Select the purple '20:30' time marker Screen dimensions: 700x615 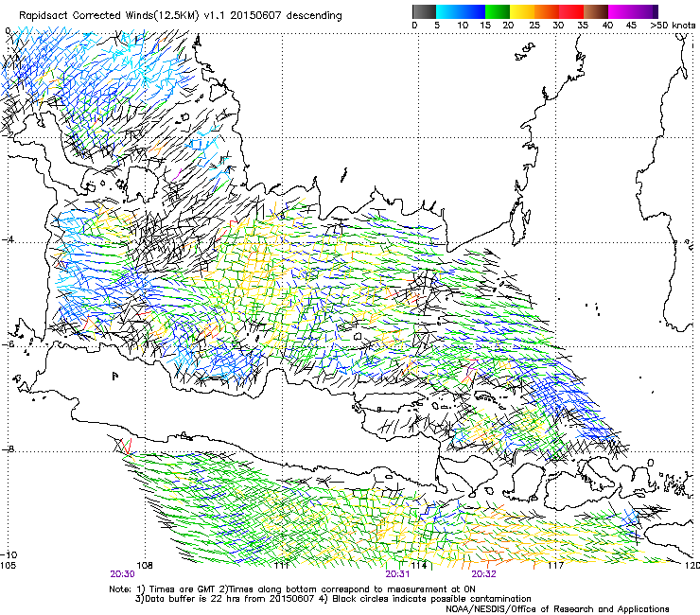point(122,574)
